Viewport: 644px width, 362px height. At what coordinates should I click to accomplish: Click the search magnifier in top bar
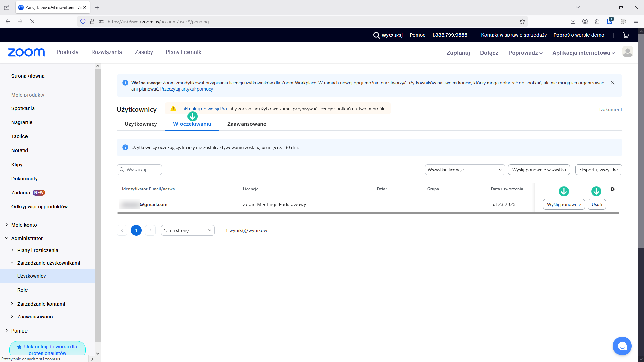coord(376,35)
